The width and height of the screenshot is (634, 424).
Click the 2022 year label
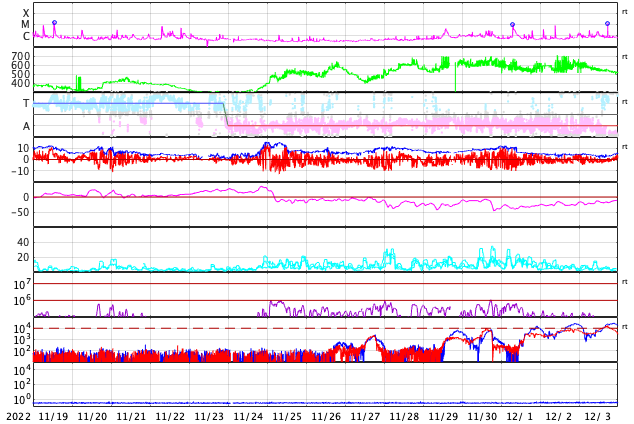click(19, 416)
